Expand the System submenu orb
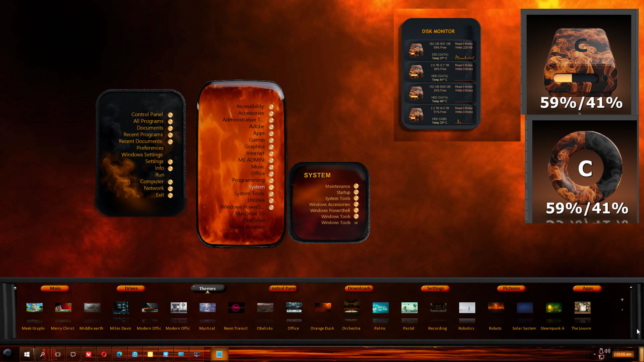This screenshot has height=362, width=644. coord(271,187)
